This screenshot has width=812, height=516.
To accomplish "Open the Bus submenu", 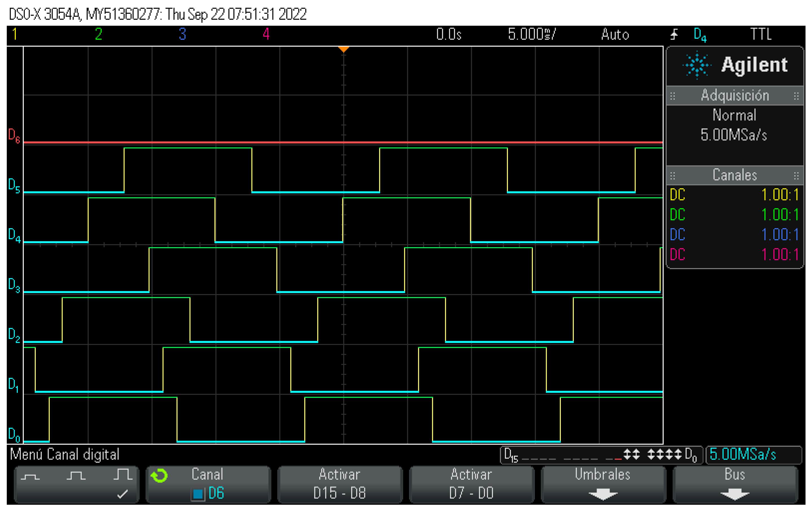I will (x=735, y=484).
